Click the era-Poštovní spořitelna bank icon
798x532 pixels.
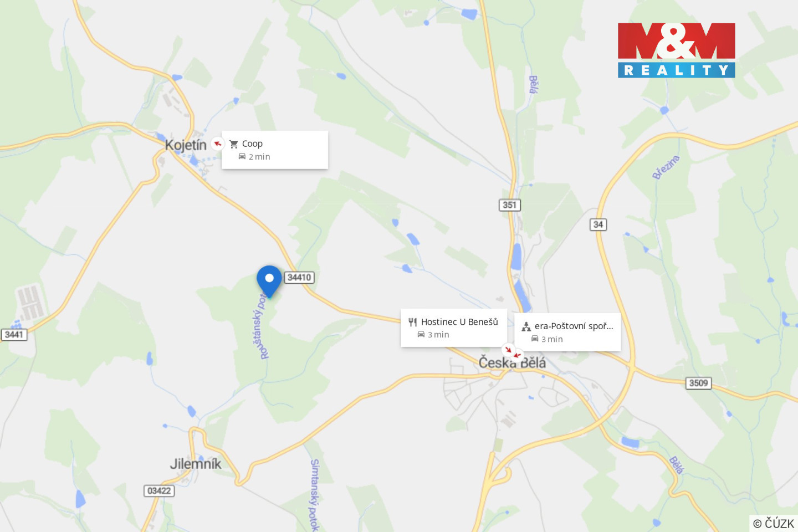[x=526, y=326]
